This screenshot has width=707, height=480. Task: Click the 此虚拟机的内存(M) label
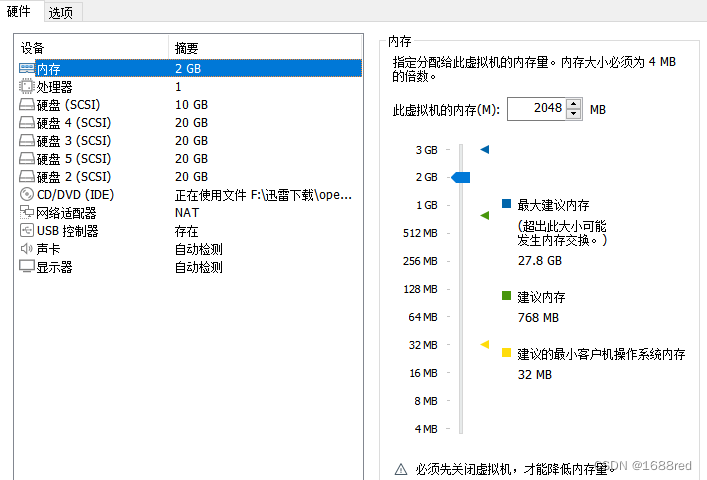pyautogui.click(x=446, y=110)
